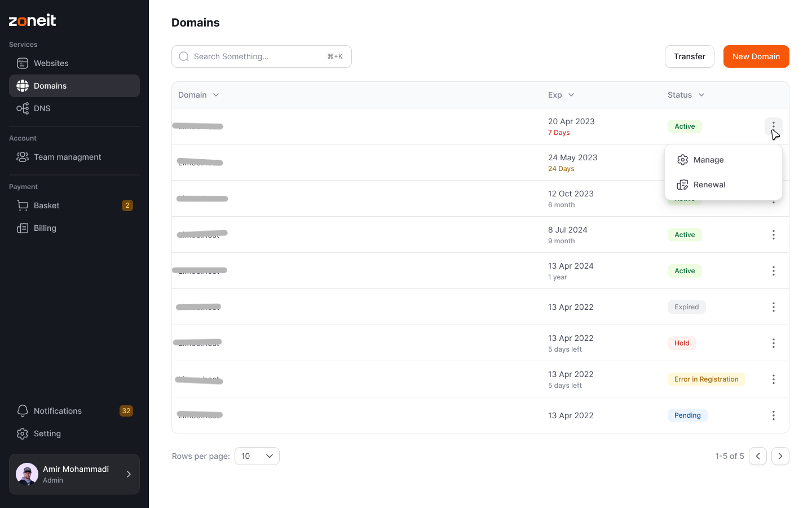
Task: Click the Renewal icon in popup menu
Action: [683, 185]
